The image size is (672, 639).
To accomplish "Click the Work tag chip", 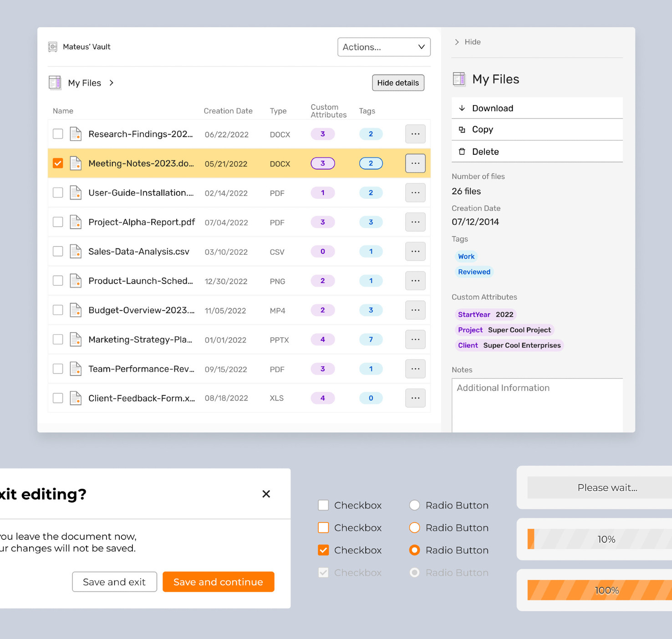I will [466, 256].
